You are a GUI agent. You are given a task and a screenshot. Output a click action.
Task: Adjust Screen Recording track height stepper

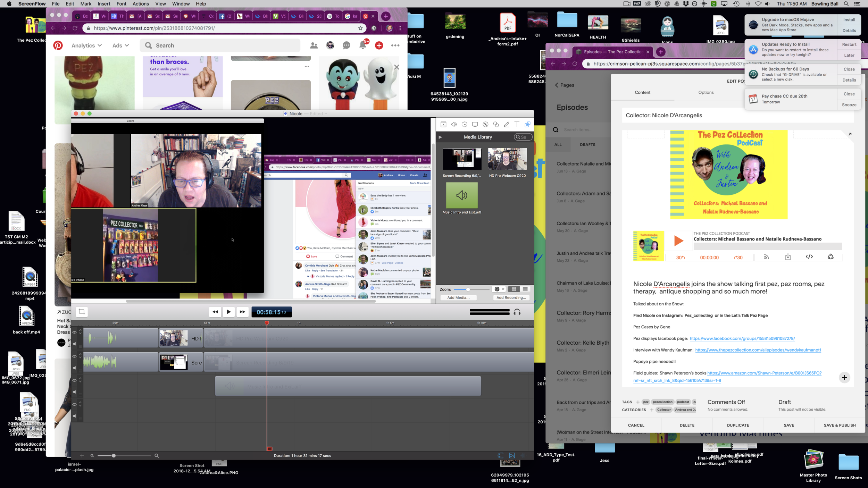(x=80, y=356)
